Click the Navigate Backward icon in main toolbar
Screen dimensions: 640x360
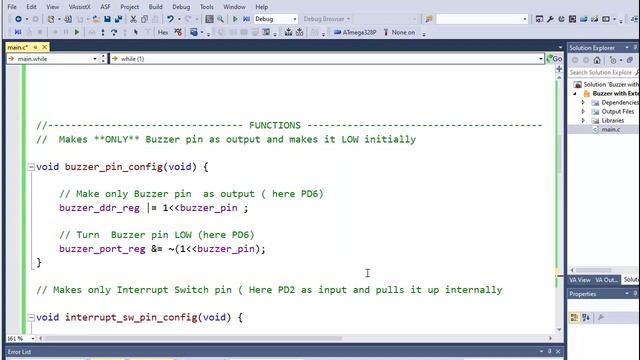point(18,19)
